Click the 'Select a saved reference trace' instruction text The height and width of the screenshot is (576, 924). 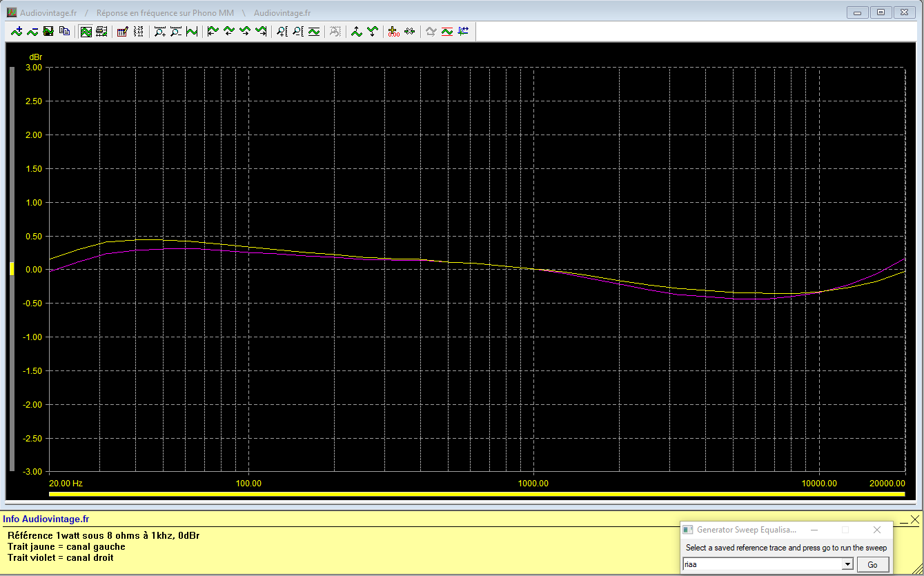click(786, 548)
